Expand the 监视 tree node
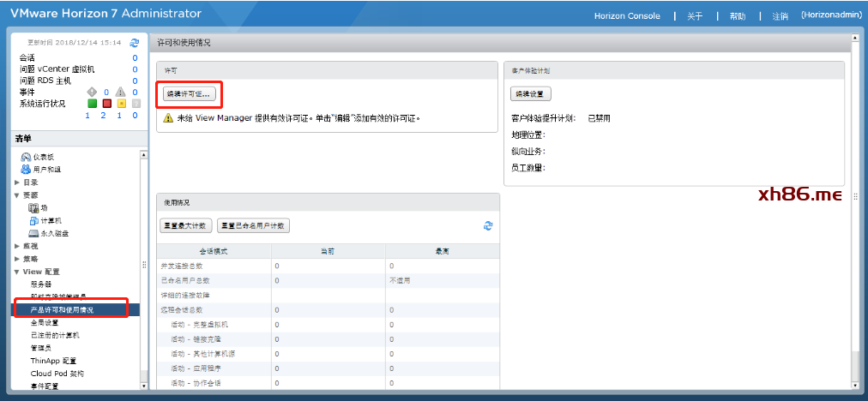This screenshot has width=868, height=401. pos(17,246)
